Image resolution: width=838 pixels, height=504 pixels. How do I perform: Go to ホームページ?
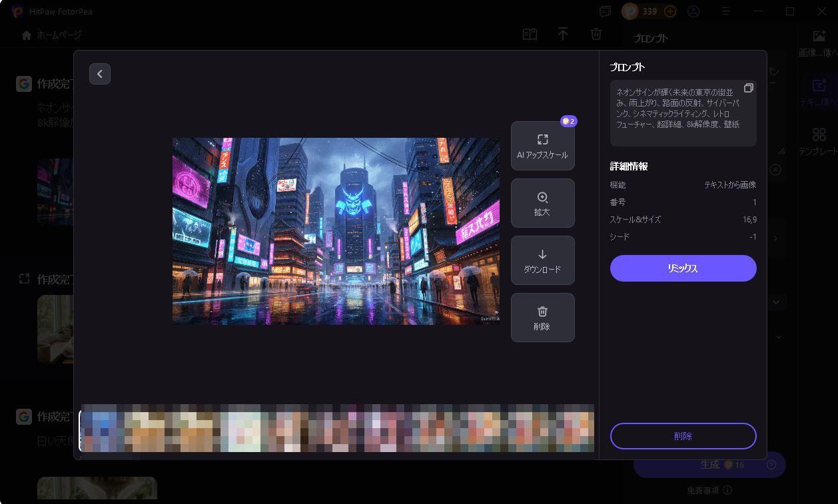click(51, 35)
